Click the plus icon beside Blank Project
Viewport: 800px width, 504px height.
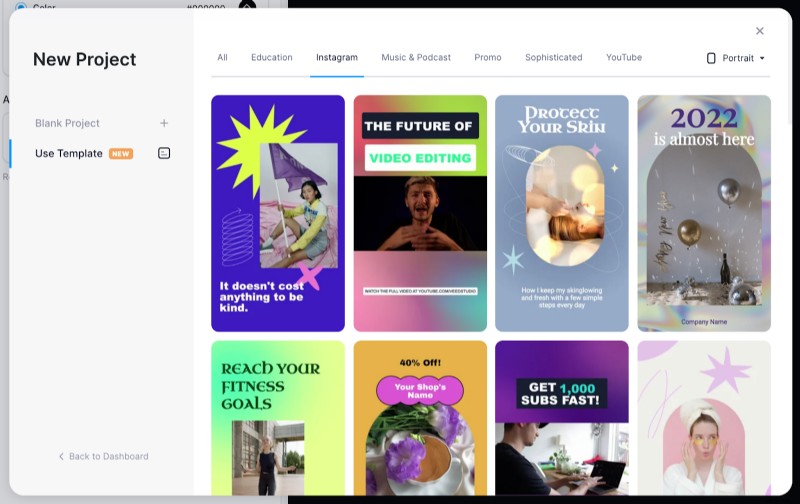tap(164, 123)
